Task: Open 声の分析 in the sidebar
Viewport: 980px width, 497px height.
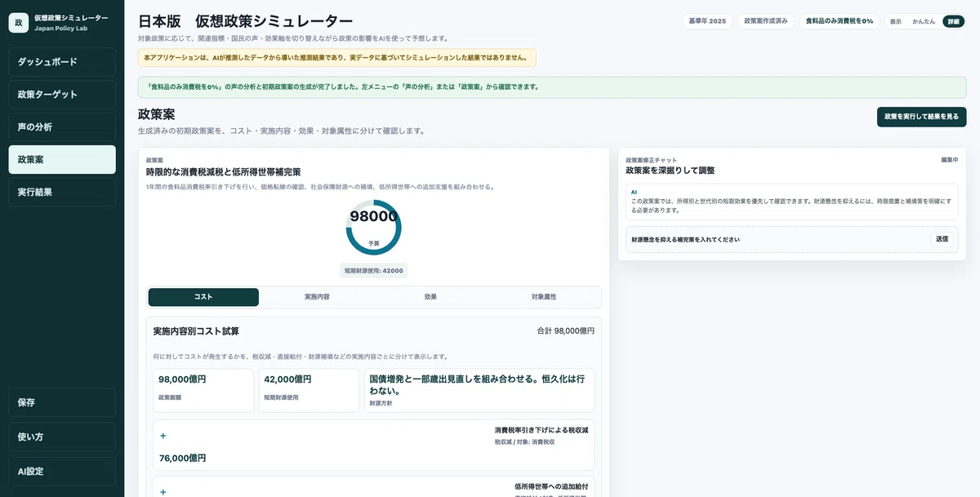Action: click(x=62, y=127)
